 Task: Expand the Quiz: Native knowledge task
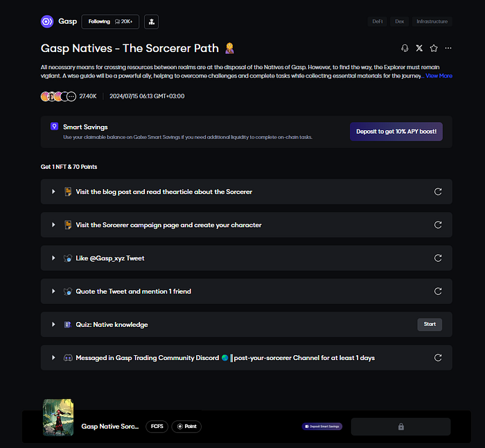click(53, 324)
